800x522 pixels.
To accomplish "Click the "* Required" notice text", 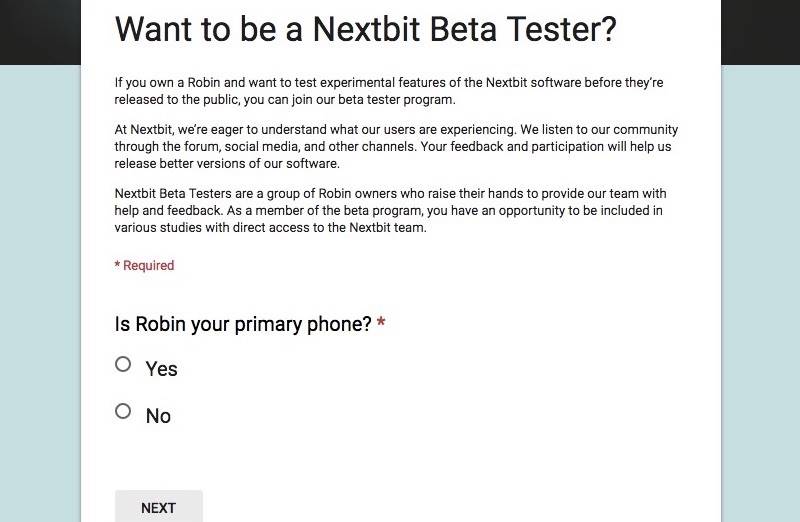I will click(x=144, y=265).
